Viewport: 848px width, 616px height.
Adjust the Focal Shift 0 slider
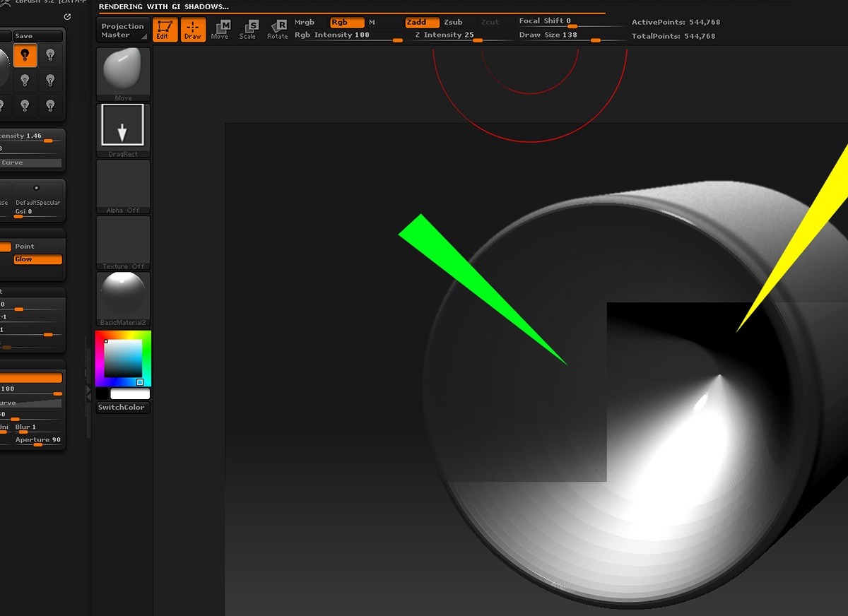pyautogui.click(x=571, y=22)
